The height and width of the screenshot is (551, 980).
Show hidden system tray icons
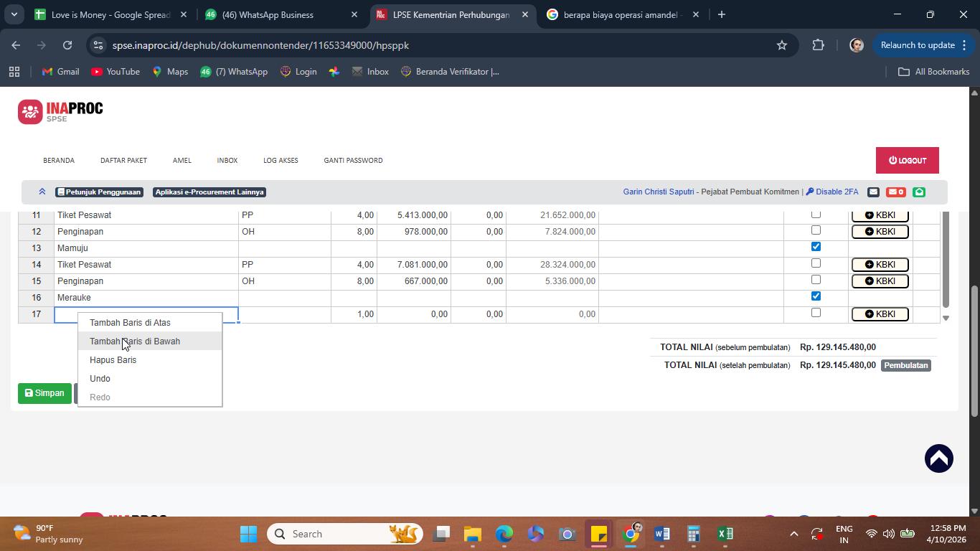pos(793,534)
